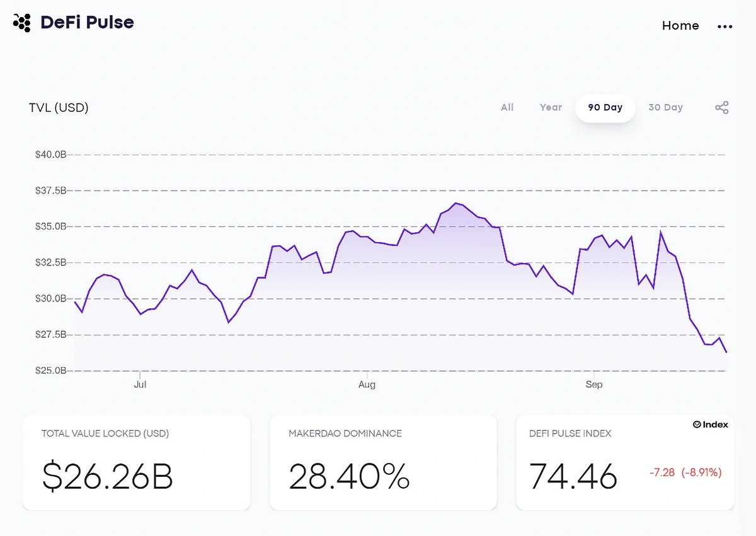This screenshot has width=756, height=536.
Task: Click the -7.28 (-8.91%) change value
Action: [x=685, y=472]
